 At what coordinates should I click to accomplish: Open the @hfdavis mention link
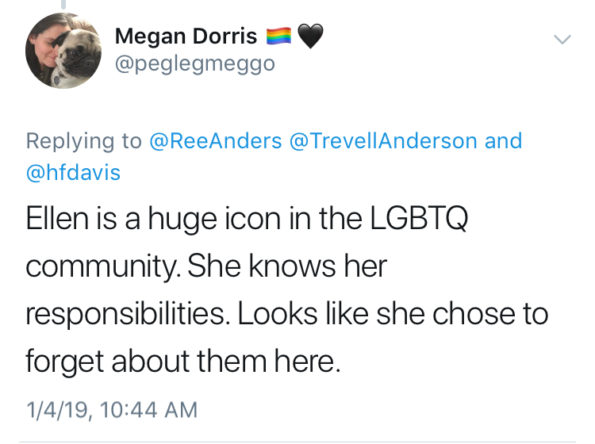coord(73,173)
